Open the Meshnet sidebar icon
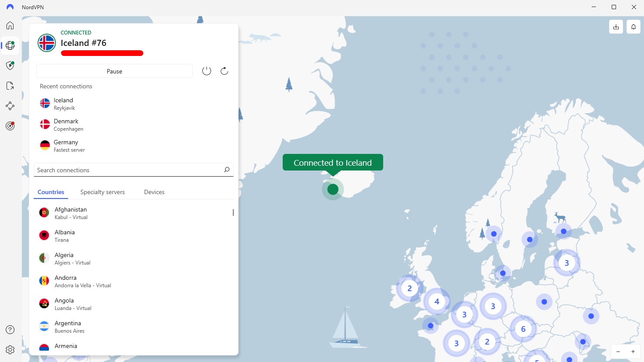 pos(10,106)
